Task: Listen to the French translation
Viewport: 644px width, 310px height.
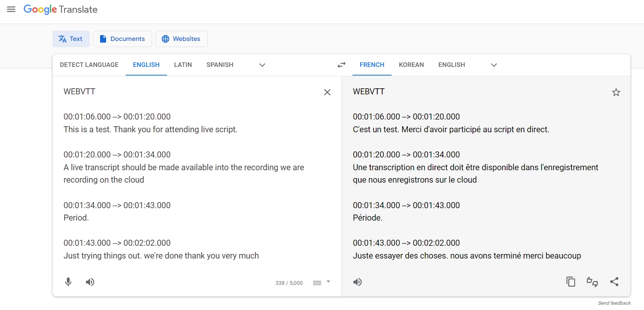Action: coord(357,282)
